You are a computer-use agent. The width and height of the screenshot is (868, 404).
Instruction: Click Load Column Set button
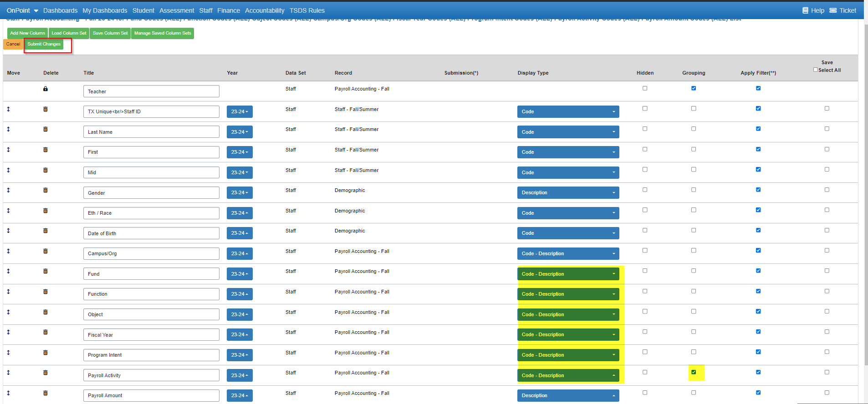coord(69,33)
